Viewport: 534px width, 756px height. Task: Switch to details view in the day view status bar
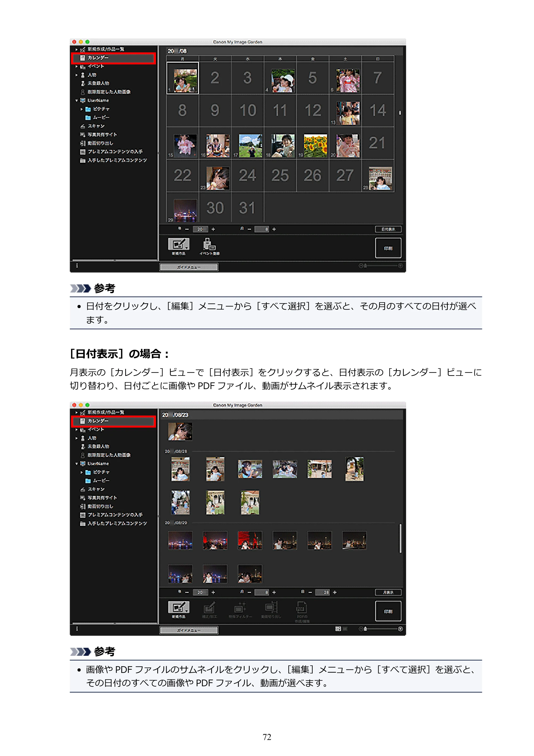point(345,629)
